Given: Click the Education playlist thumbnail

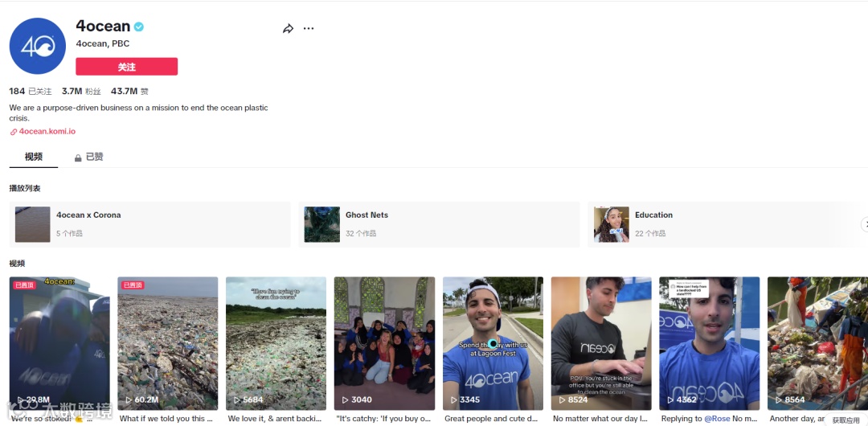Looking at the screenshot, I should pos(611,224).
